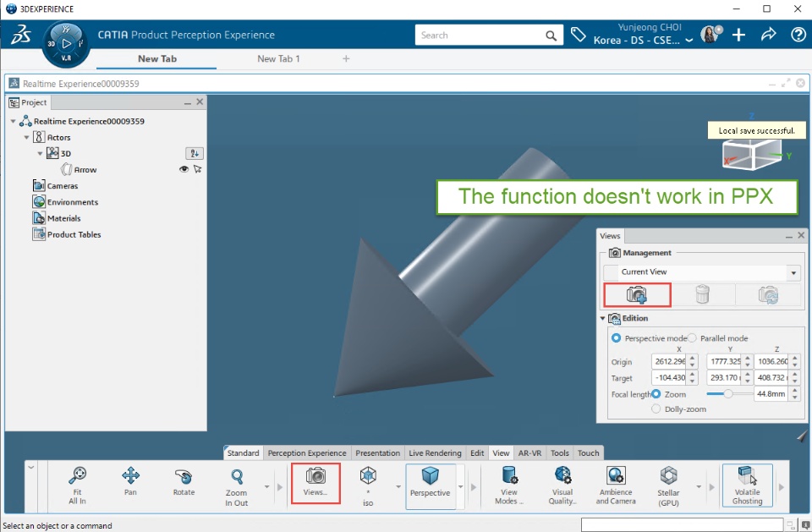Viewport: 812px width, 532px height.
Task: Open dropdown arrow next to Stellar (GPU)
Action: pyautogui.click(x=699, y=486)
